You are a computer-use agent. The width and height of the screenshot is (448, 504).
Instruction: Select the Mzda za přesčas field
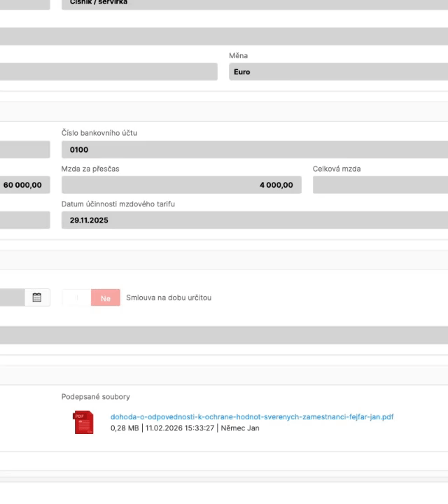181,185
